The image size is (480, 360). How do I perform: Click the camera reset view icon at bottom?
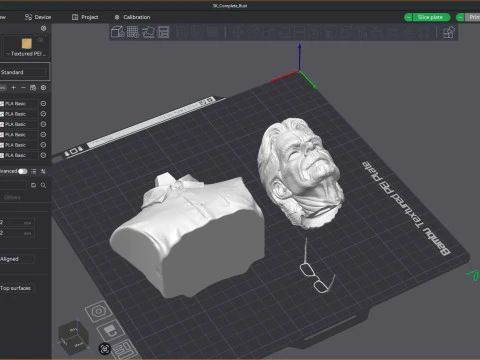pyautogui.click(x=105, y=349)
